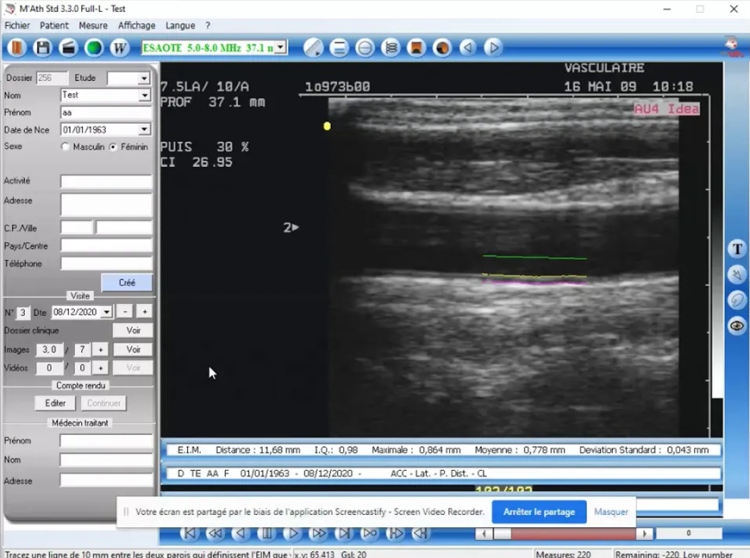
Task: Step one frame backward
Action: (x=242, y=533)
